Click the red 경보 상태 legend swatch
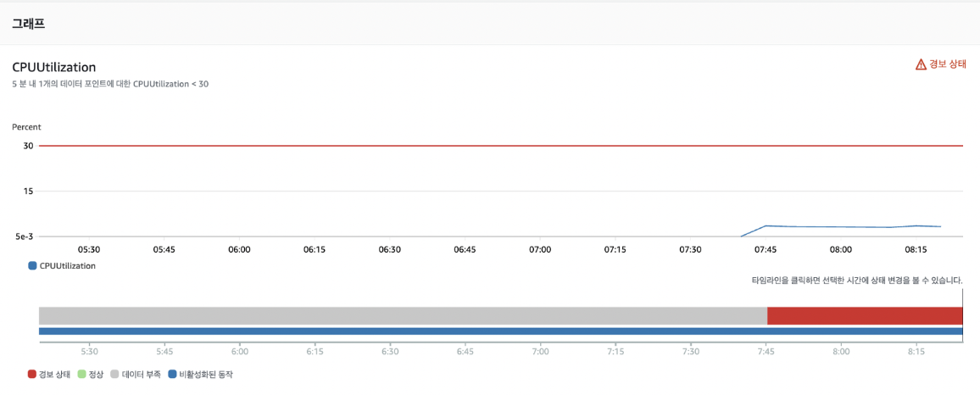This screenshot has width=980, height=395. (32, 375)
